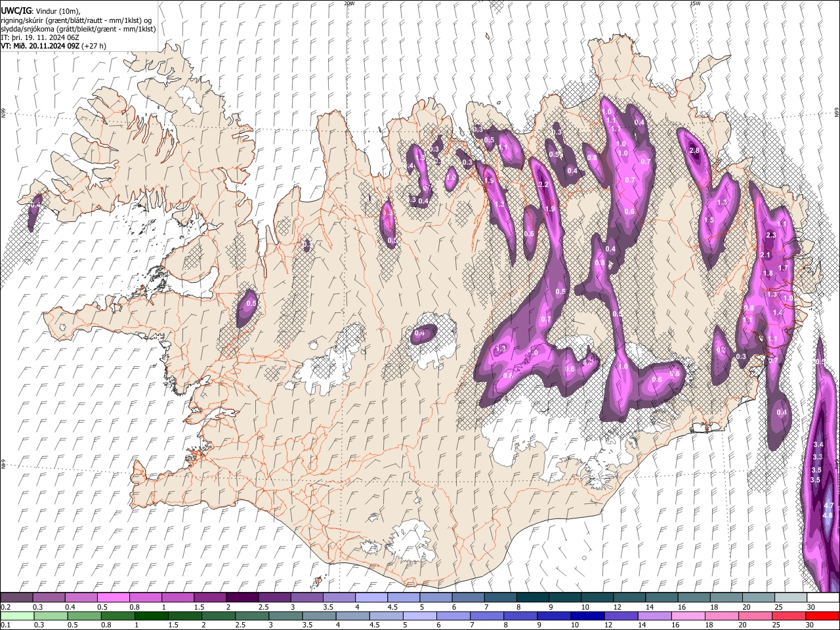Screen dimensions: 840x630
Task: Click the 'slydda/snjókoma' legend description line
Action: (x=78, y=29)
